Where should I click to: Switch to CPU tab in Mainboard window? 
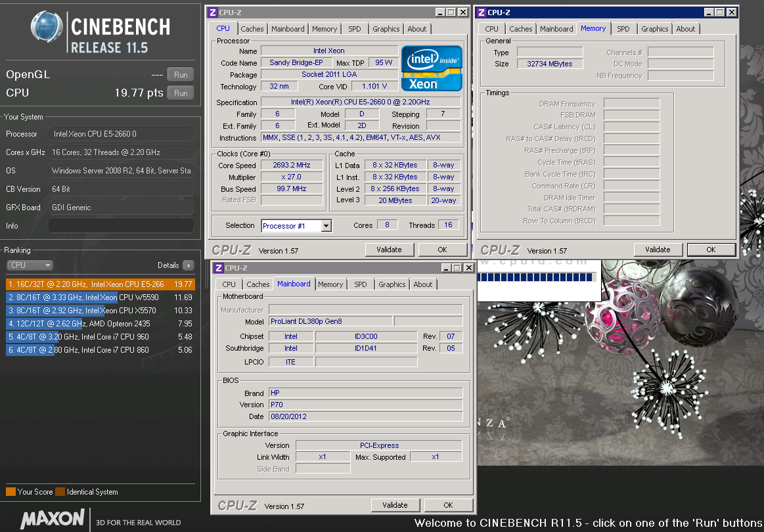tap(229, 284)
